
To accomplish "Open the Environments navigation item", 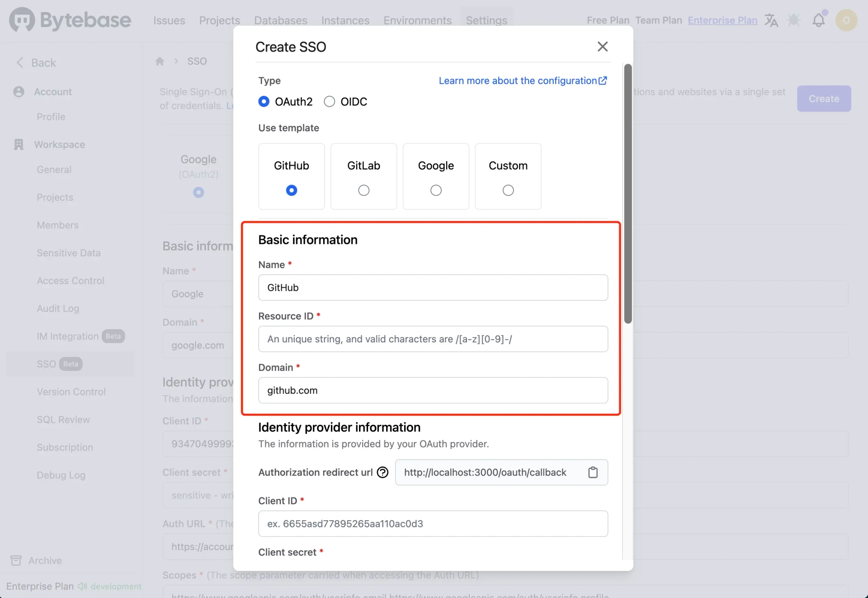I will pyautogui.click(x=418, y=20).
